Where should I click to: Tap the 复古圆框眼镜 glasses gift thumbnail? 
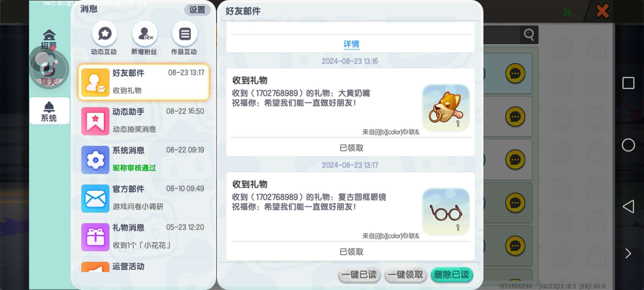click(x=446, y=212)
